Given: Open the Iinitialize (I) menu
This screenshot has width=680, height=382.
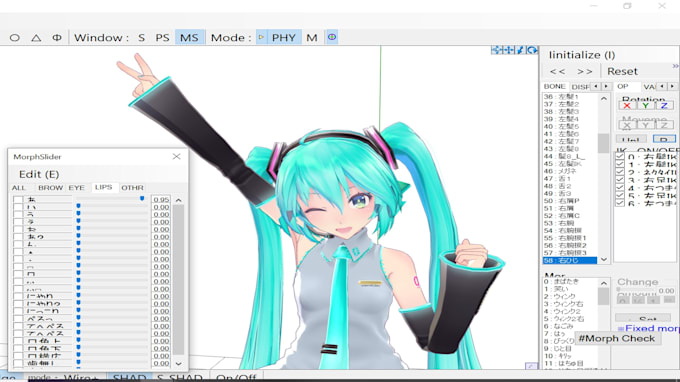Looking at the screenshot, I should (582, 55).
